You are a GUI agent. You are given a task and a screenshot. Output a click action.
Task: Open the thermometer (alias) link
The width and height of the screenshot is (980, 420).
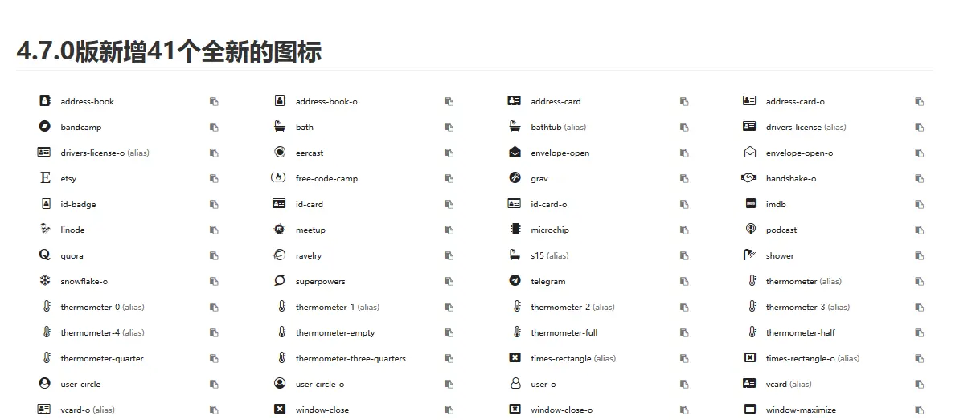click(804, 281)
